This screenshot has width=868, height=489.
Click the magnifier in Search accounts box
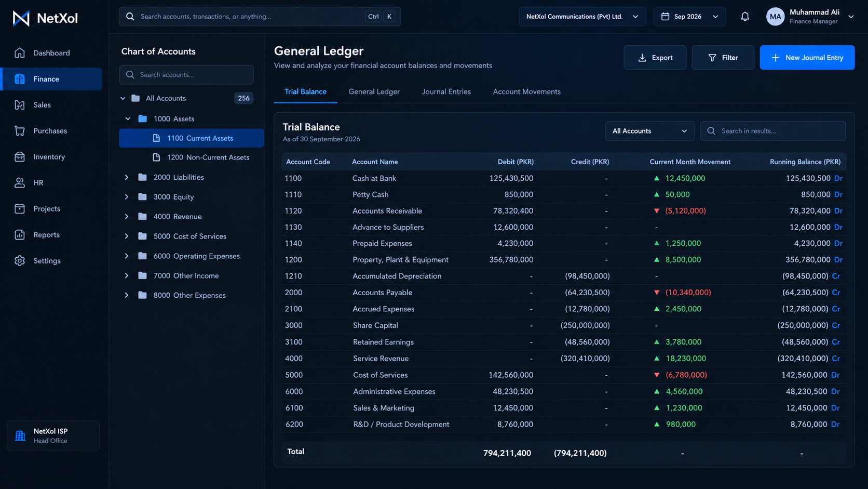[130, 75]
